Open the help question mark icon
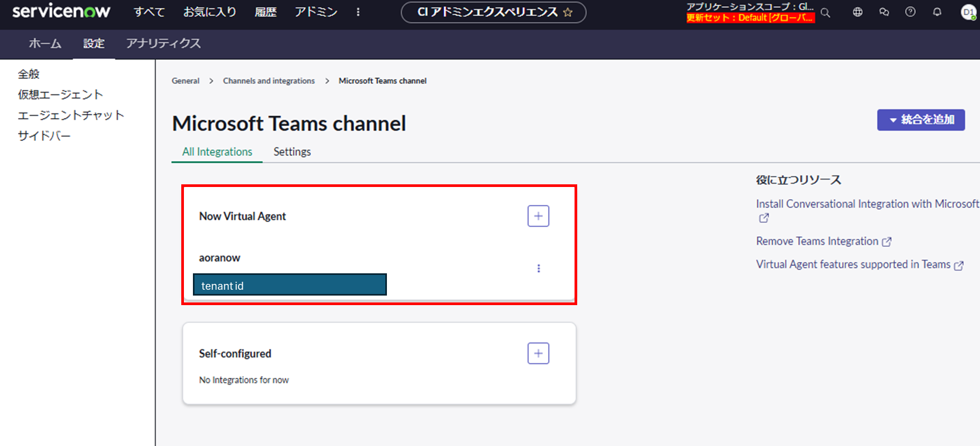The image size is (980, 446). point(911,12)
